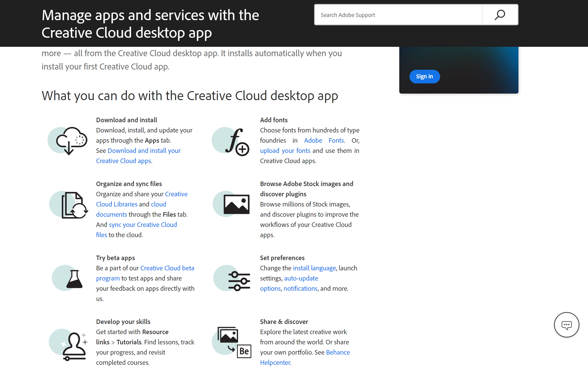Viewport: 588px width, 375px height.
Task: Open the Adobe Fonts link
Action: (324, 140)
